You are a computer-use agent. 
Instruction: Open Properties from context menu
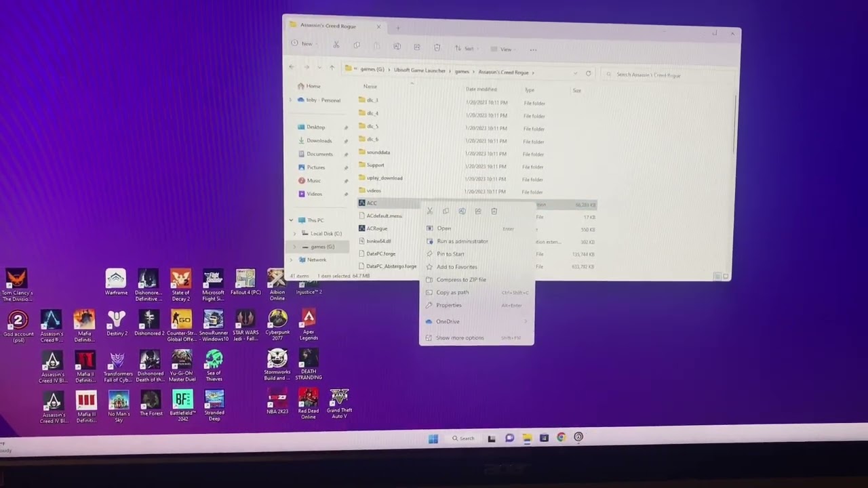[475, 306]
